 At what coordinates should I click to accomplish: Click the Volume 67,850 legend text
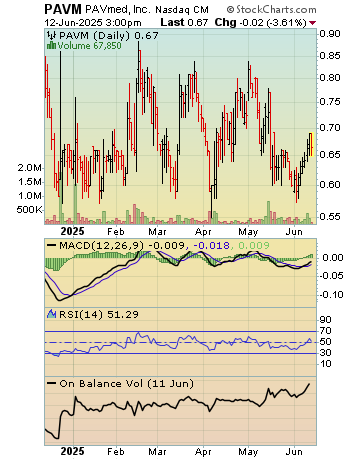(x=89, y=46)
